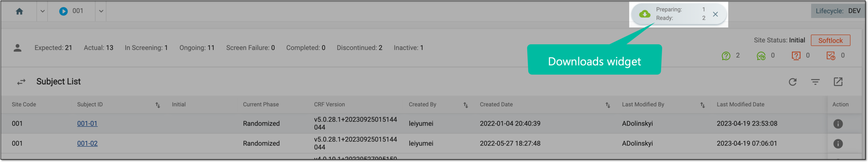
Task: Expand the dropdown next to home icon
Action: point(42,11)
